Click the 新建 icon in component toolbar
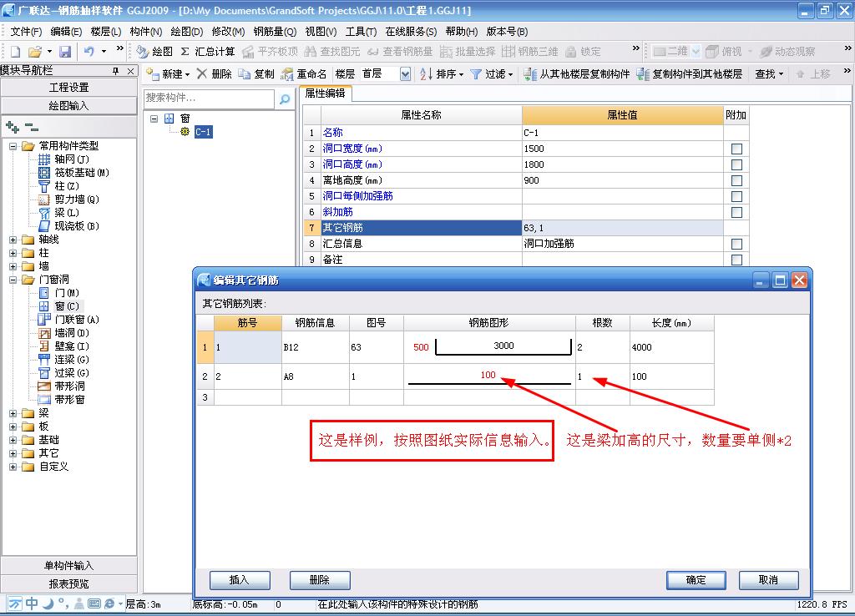This screenshot has height=616, width=855. coord(153,74)
